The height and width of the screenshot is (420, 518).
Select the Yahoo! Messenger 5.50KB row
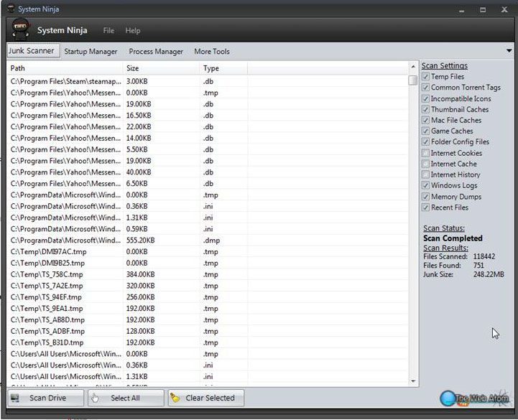click(208, 149)
